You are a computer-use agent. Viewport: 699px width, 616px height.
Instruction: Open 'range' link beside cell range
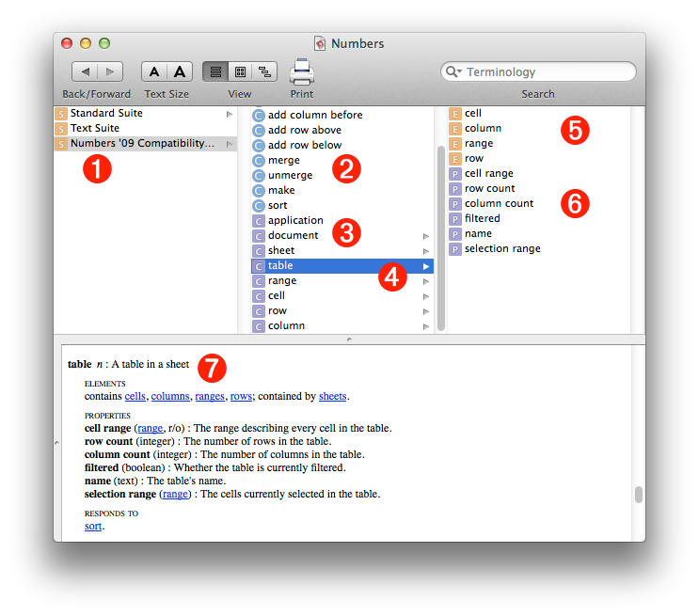point(151,428)
